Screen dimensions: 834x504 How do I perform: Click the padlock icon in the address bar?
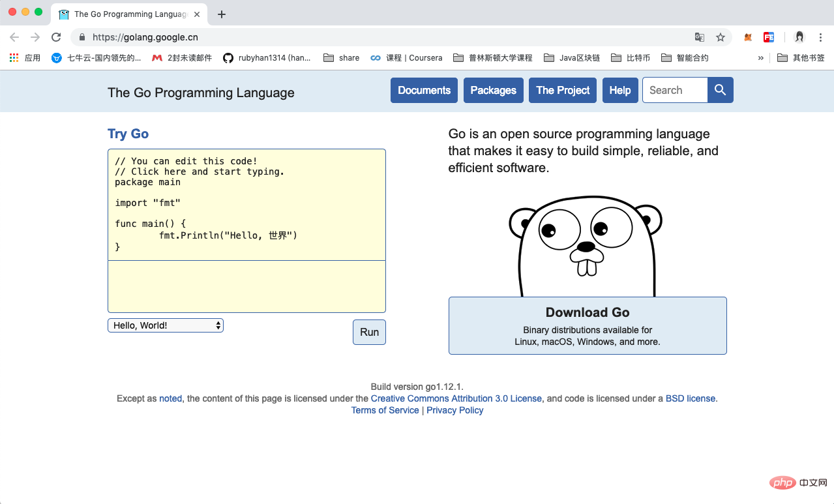(x=82, y=37)
